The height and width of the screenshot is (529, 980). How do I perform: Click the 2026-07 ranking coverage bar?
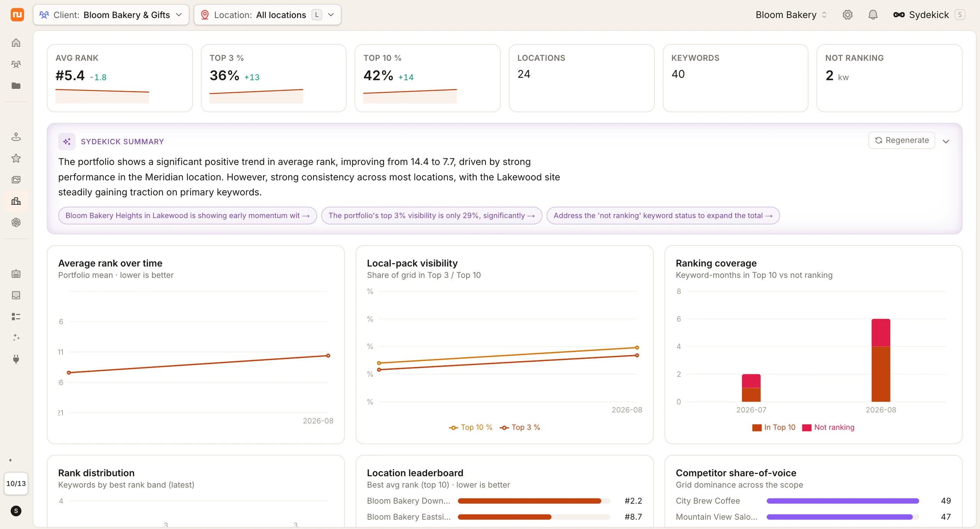(x=751, y=388)
